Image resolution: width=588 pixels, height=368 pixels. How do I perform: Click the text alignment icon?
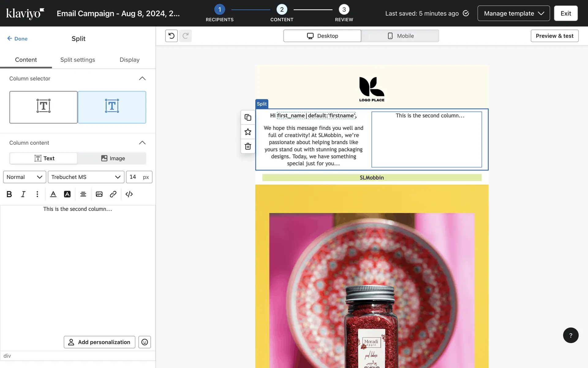coord(83,194)
